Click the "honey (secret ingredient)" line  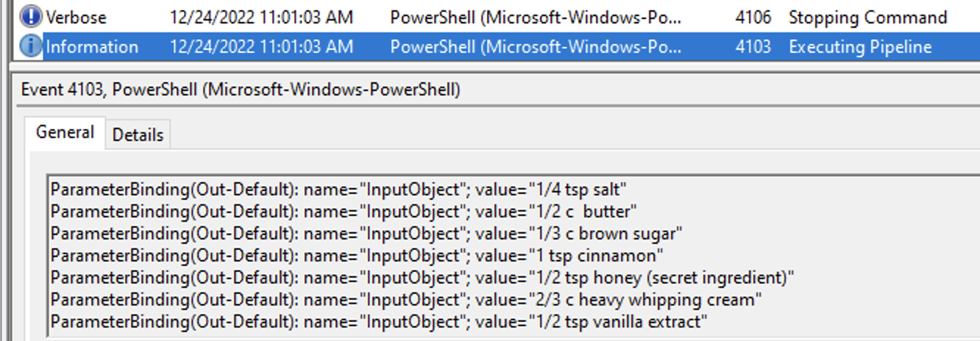(422, 278)
